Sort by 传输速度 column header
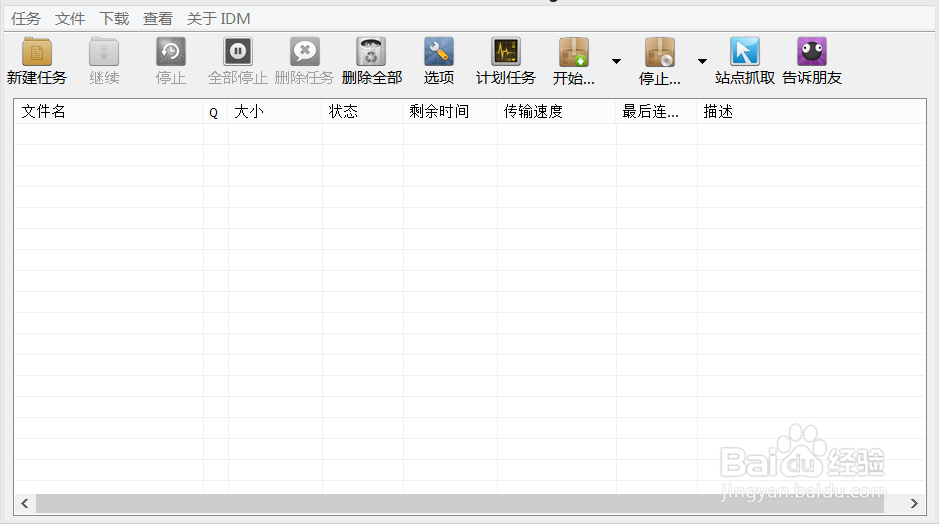 (x=556, y=111)
